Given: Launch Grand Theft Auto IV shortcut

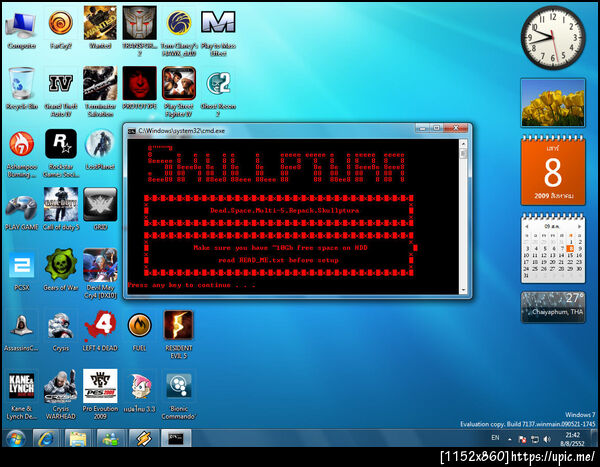Looking at the screenshot, I should (61, 93).
